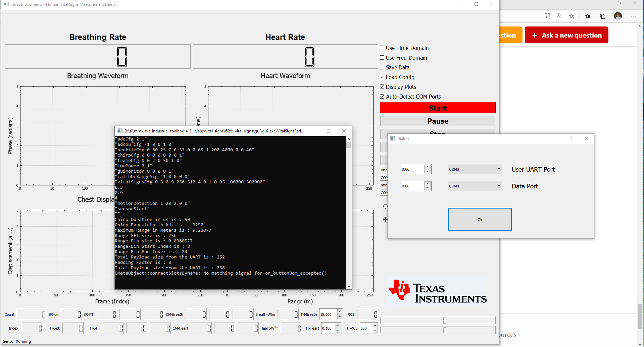Click the red Start button

tap(438, 108)
